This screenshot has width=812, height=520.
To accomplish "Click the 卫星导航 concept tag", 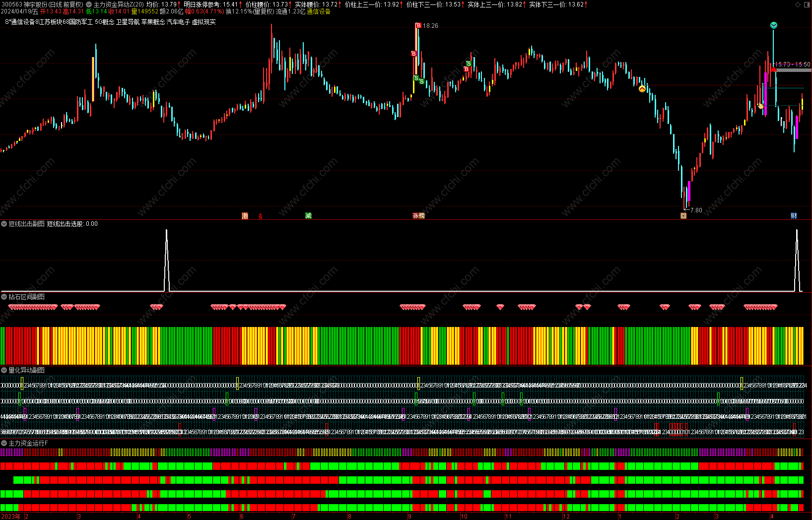I will click(x=128, y=22).
